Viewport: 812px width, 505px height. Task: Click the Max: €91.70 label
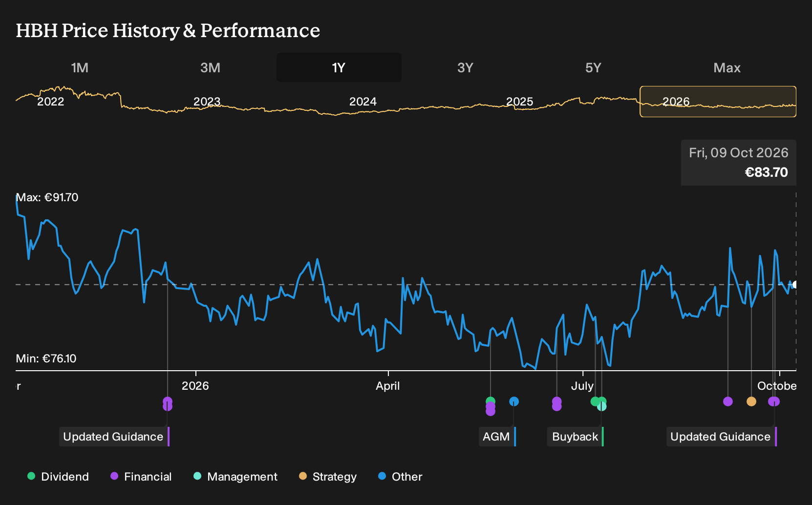point(47,197)
